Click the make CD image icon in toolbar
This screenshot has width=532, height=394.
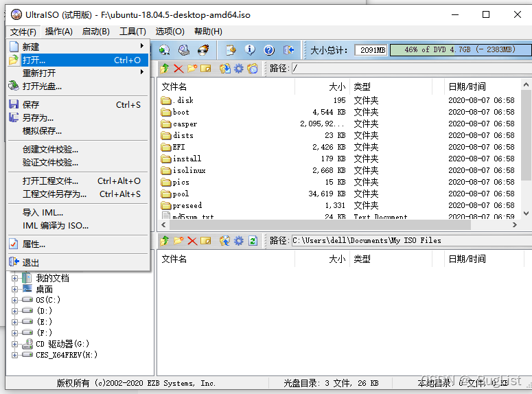pyautogui.click(x=165, y=50)
